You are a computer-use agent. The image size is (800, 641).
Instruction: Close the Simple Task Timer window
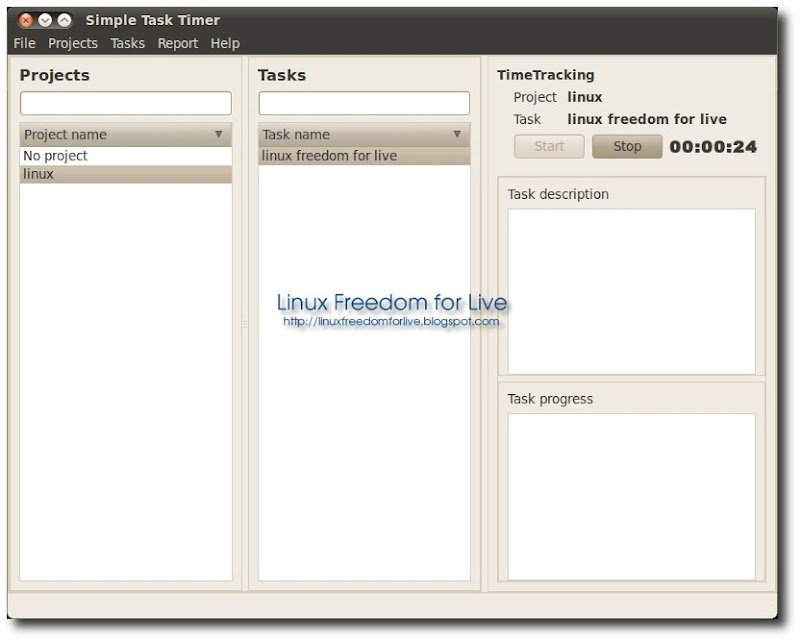[x=26, y=20]
